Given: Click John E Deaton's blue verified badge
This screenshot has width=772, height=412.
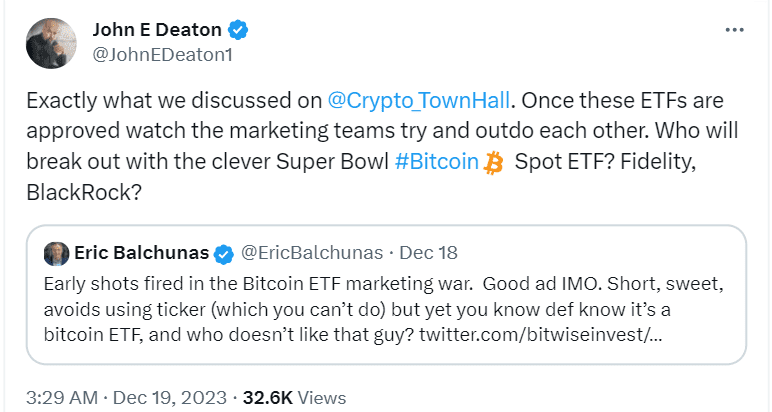Looking at the screenshot, I should click(238, 29).
